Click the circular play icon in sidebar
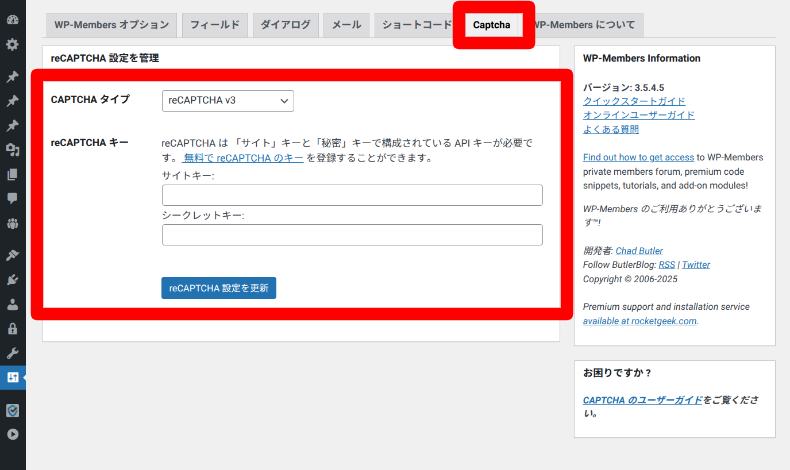 [x=13, y=434]
